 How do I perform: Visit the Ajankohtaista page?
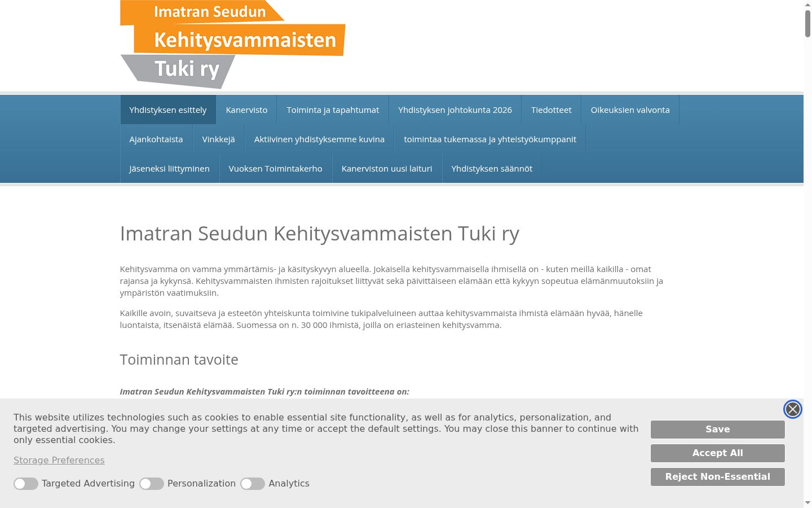[156, 139]
